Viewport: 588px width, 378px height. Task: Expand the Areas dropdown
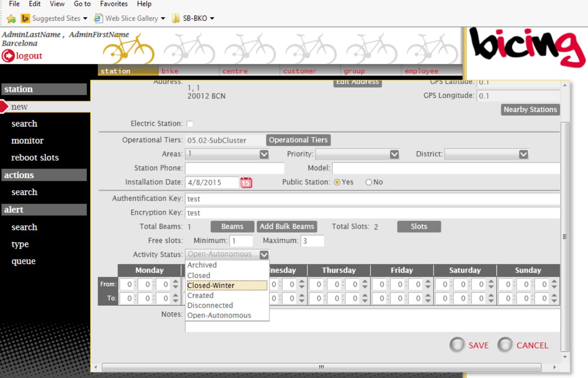(x=264, y=154)
